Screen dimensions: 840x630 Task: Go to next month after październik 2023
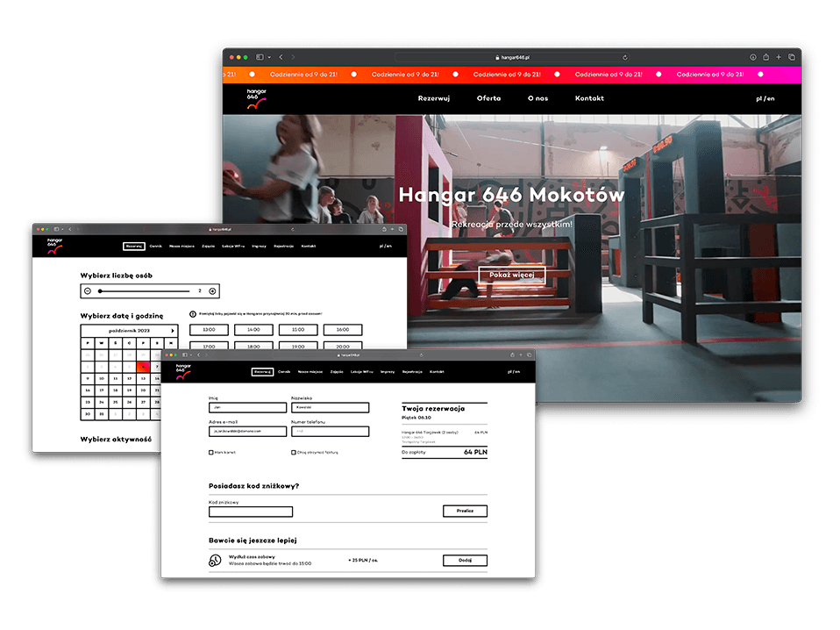tap(173, 330)
